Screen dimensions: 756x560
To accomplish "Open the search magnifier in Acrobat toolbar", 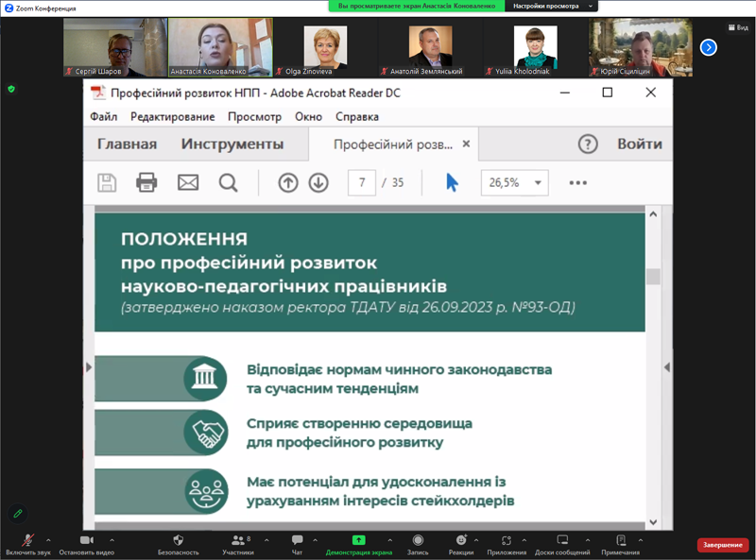I will pos(228,183).
